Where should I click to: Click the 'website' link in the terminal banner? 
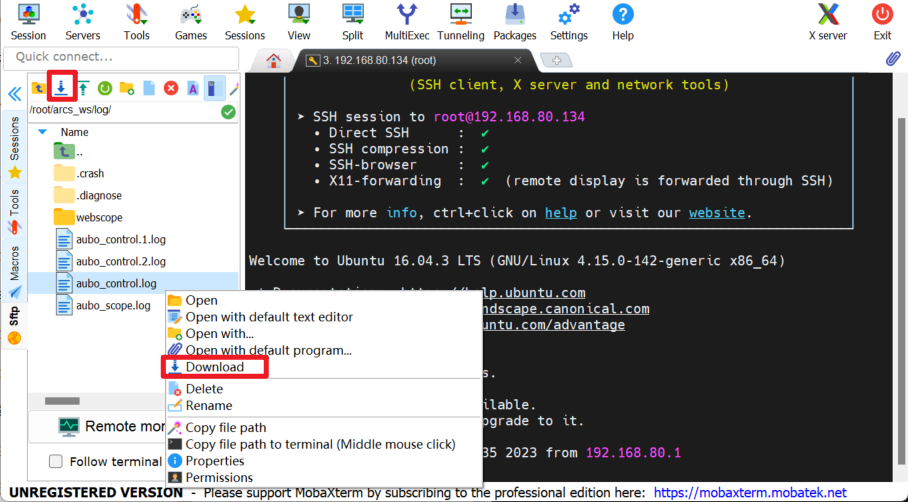click(717, 213)
